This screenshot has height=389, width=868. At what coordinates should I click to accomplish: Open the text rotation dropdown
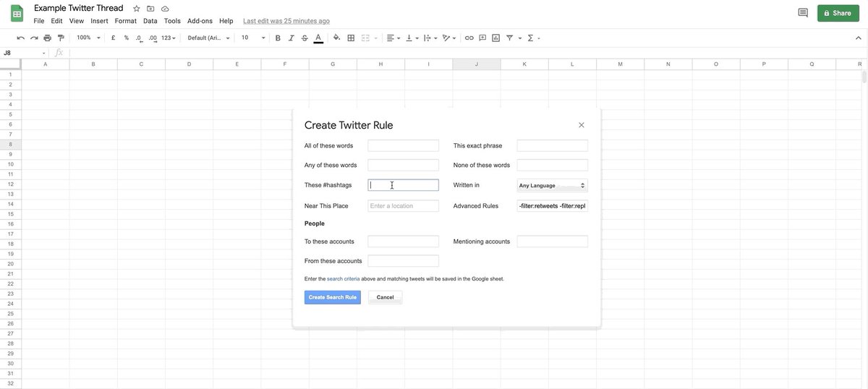pyautogui.click(x=450, y=38)
